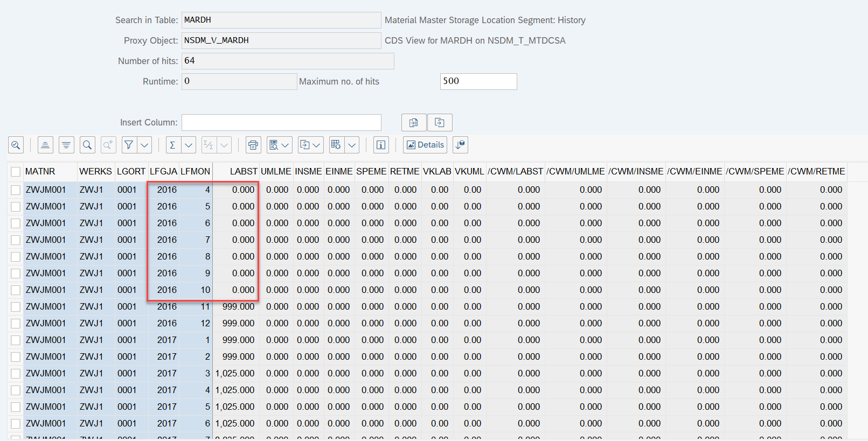The height and width of the screenshot is (441, 868).
Task: Click the Find search icon
Action: (87, 145)
